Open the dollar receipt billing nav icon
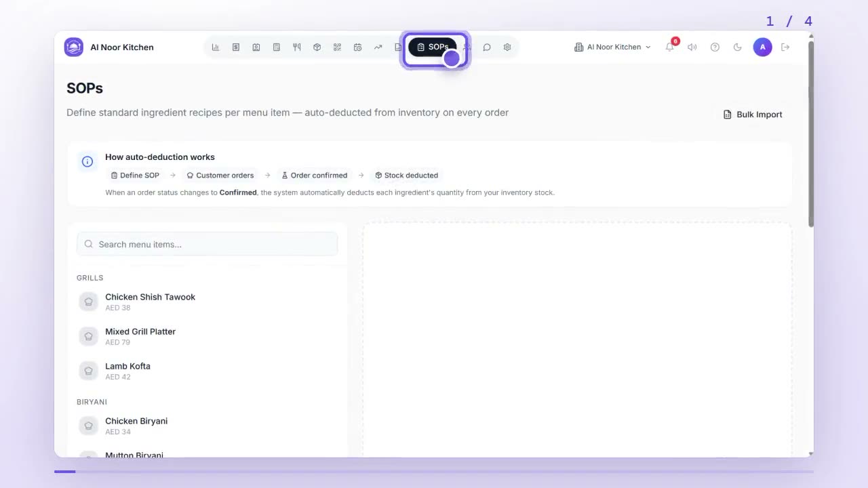868x488 pixels. click(x=236, y=47)
